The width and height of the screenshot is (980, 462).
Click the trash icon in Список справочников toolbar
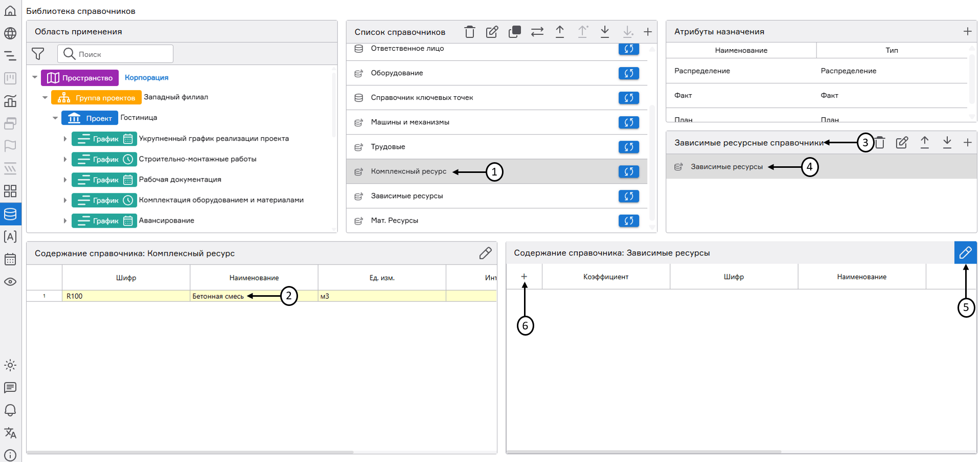[x=469, y=32]
